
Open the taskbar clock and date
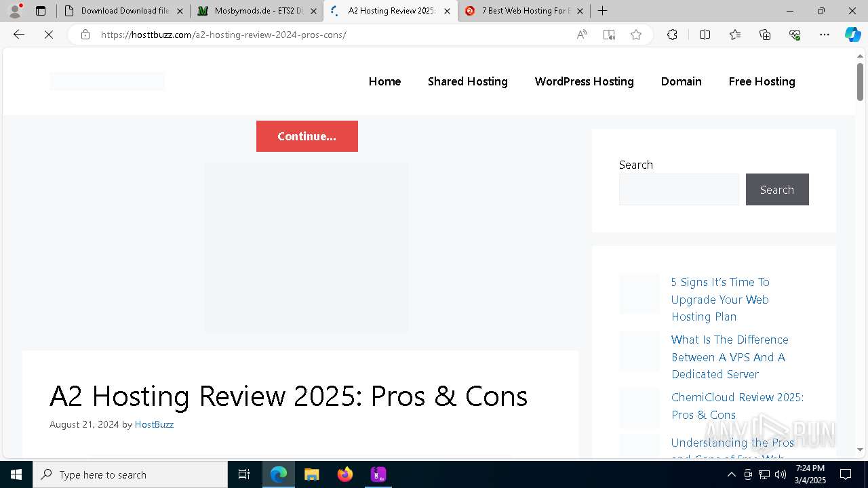coord(810,474)
